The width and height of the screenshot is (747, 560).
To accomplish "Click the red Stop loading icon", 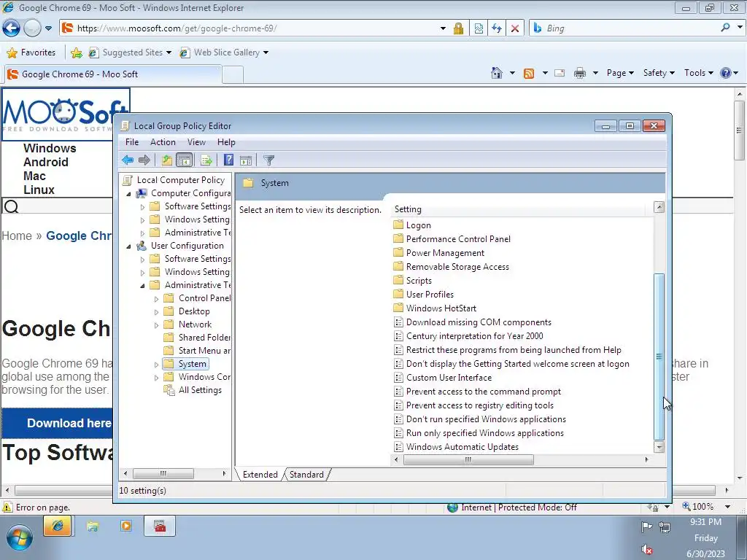I will click(x=514, y=28).
